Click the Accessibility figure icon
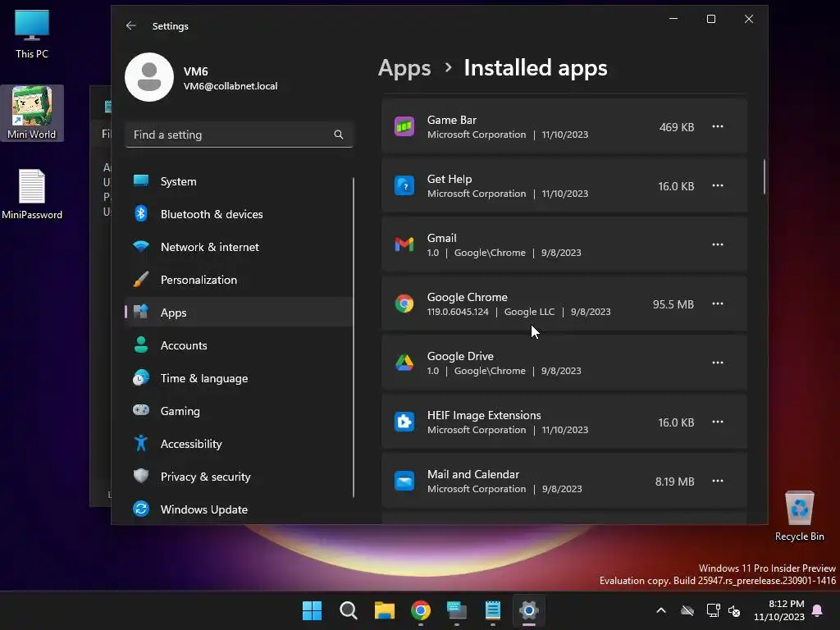840x630 pixels. 141,443
